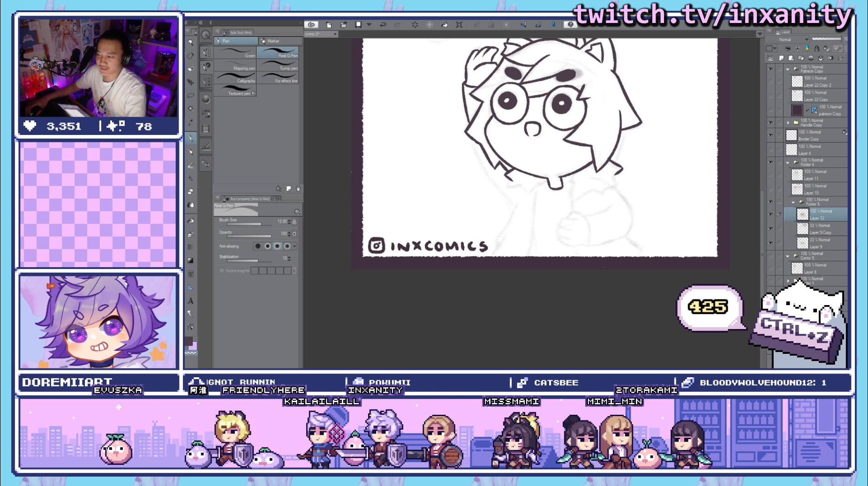Enable the Vector magnet checkbox
This screenshot has width=868, height=486.
pyautogui.click(x=222, y=270)
